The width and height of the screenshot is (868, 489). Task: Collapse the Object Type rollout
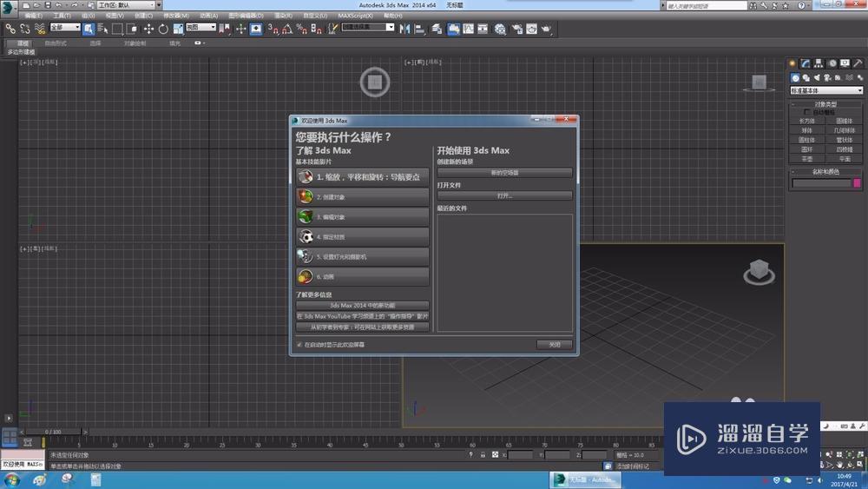pos(826,104)
